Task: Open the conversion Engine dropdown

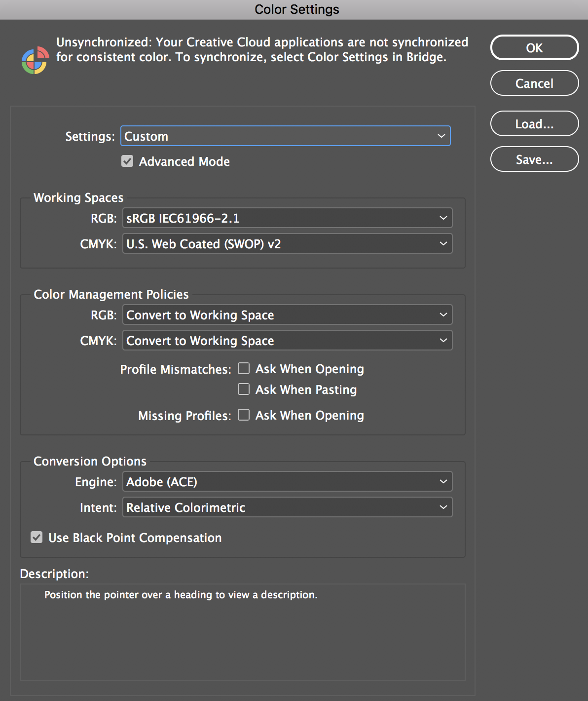Action: [287, 482]
